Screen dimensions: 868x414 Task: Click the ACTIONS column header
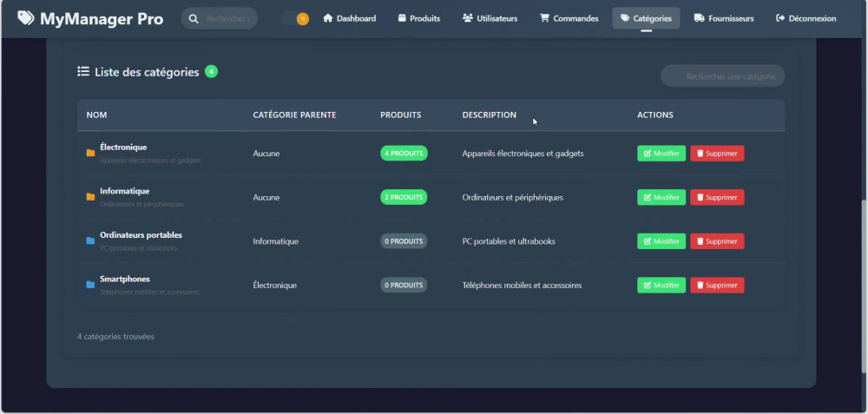coord(655,115)
